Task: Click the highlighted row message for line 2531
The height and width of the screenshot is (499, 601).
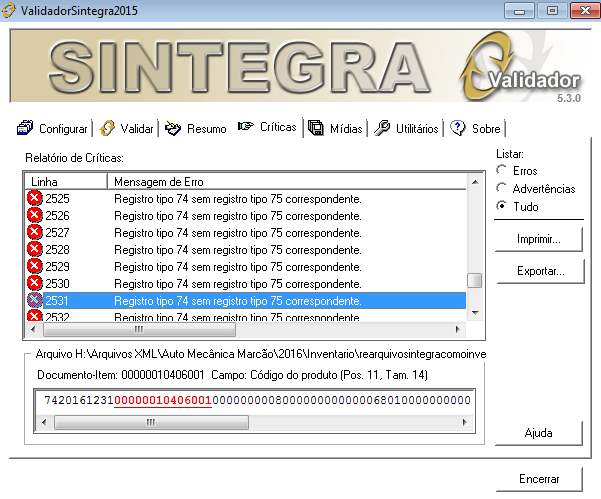Action: click(x=238, y=301)
